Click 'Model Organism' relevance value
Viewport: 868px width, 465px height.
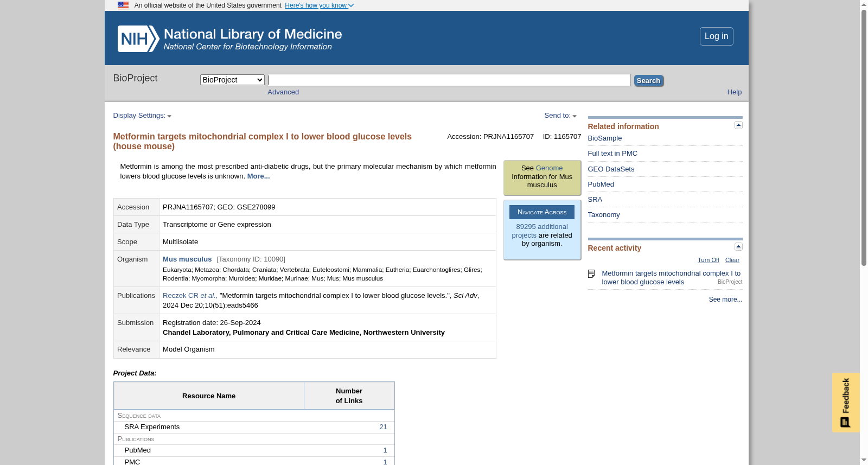[188, 349]
